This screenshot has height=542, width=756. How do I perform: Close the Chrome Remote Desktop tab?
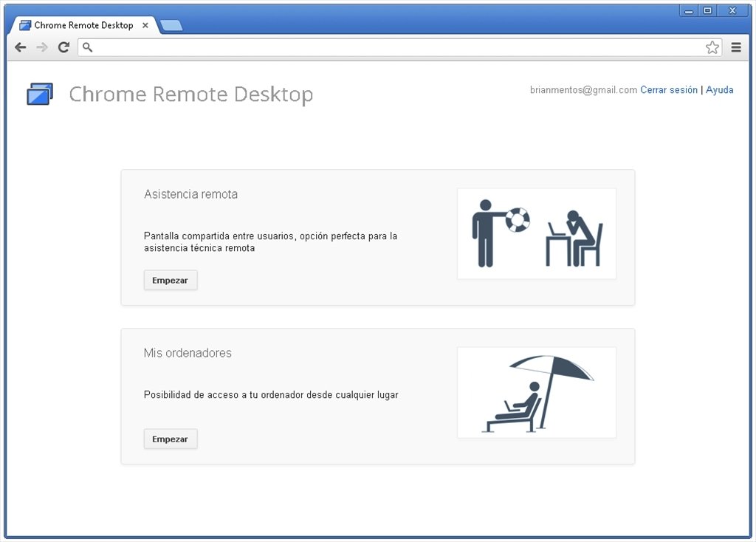point(145,25)
